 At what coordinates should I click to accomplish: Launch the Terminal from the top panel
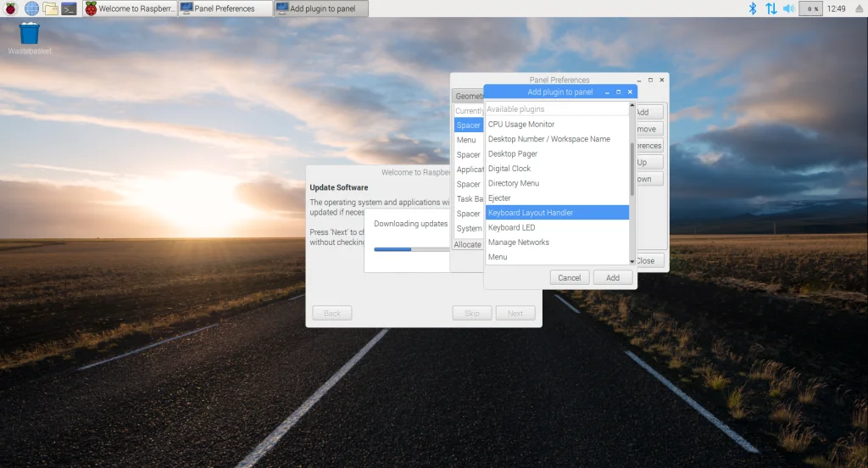click(70, 8)
